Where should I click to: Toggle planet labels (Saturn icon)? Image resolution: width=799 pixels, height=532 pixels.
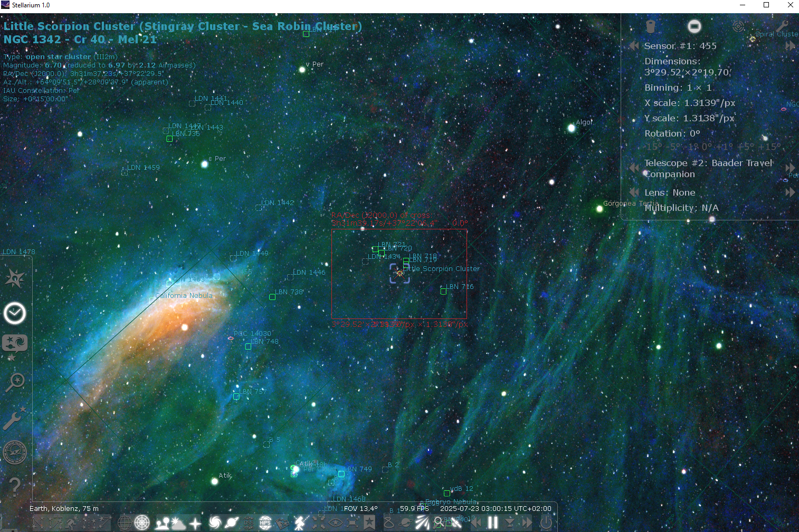click(231, 522)
